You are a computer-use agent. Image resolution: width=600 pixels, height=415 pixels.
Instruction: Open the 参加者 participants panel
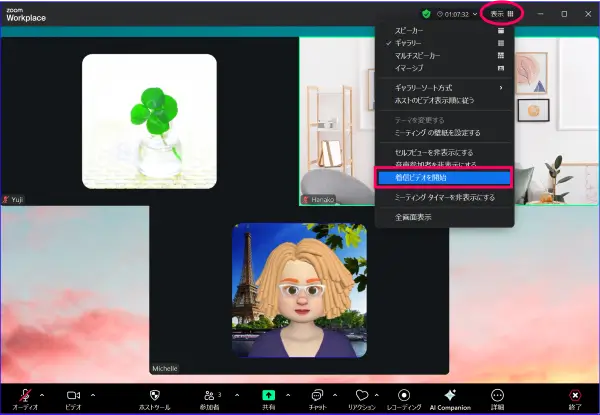click(x=209, y=395)
